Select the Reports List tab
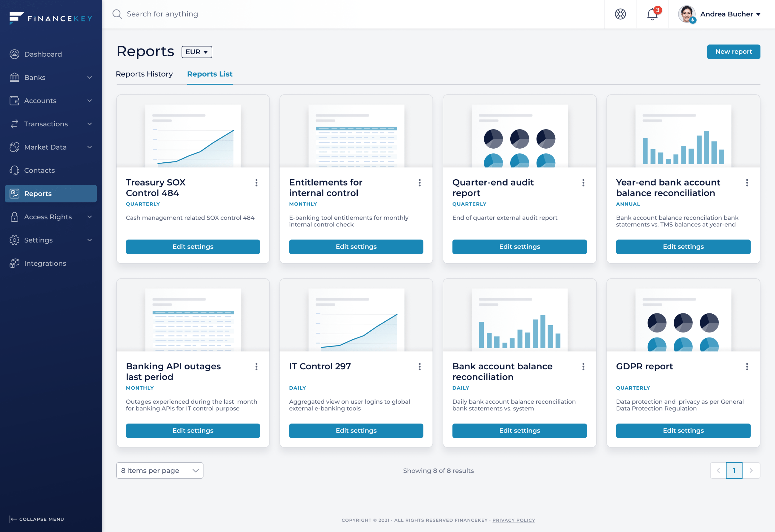Screen dimensions: 775x532 (210, 74)
